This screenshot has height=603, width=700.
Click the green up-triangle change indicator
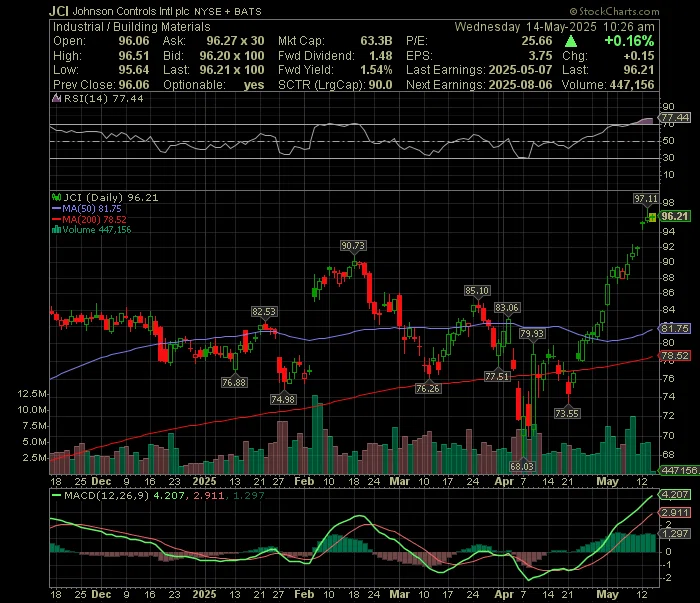pyautogui.click(x=571, y=41)
